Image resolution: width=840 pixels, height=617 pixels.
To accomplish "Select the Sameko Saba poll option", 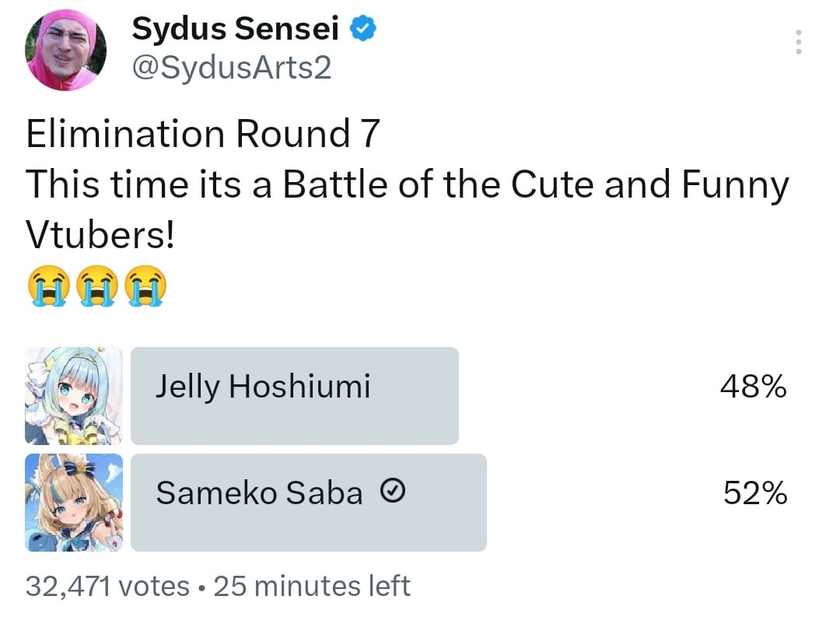I will pyautogui.click(x=308, y=503).
